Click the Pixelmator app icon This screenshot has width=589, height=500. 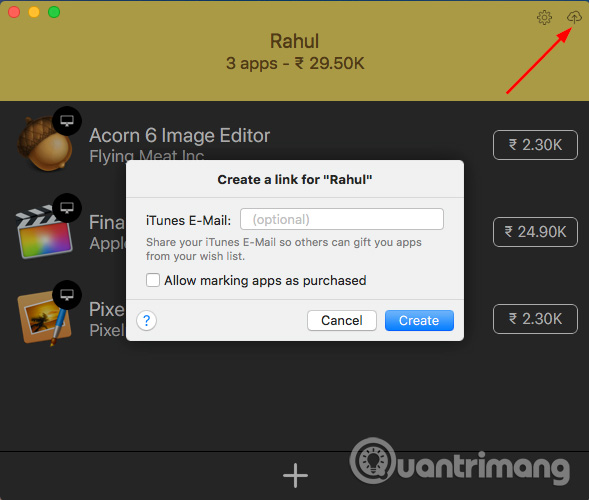(44, 318)
